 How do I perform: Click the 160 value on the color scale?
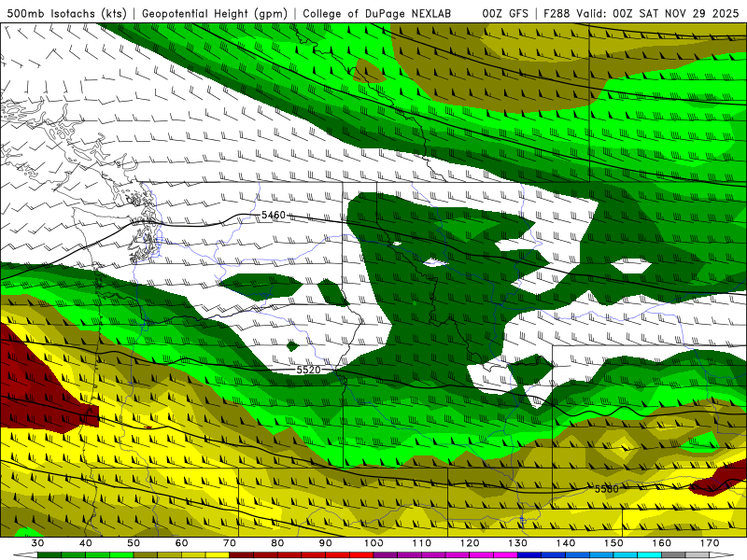pyautogui.click(x=662, y=543)
